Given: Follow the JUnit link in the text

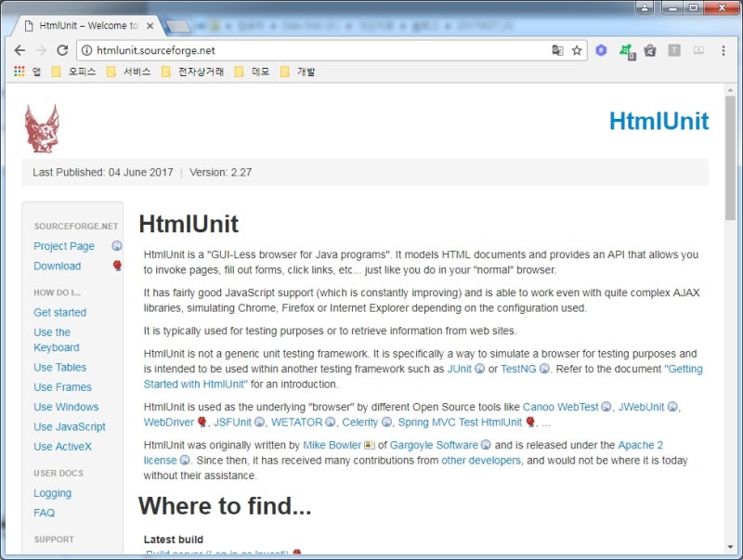Looking at the screenshot, I should (459, 369).
